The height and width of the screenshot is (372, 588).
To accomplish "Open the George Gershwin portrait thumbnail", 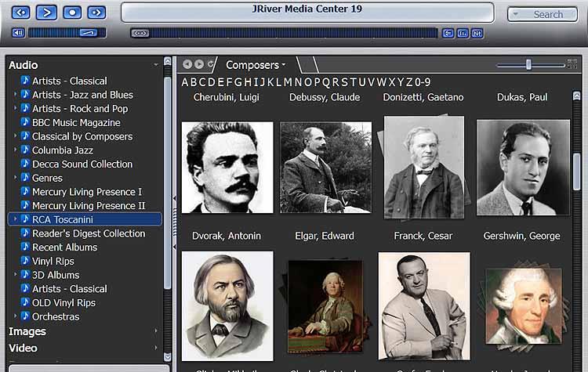I will (522, 168).
